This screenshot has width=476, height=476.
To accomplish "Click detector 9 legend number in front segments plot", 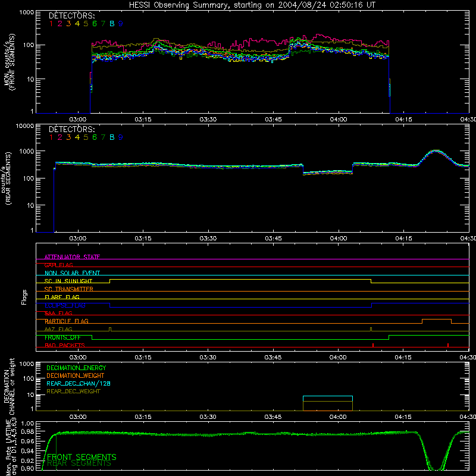I will point(121,24).
